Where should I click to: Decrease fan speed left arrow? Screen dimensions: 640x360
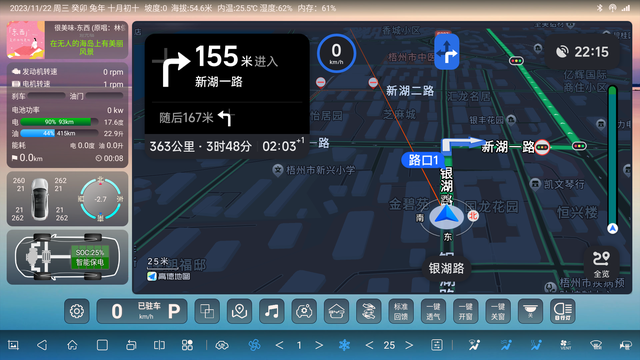279,345
